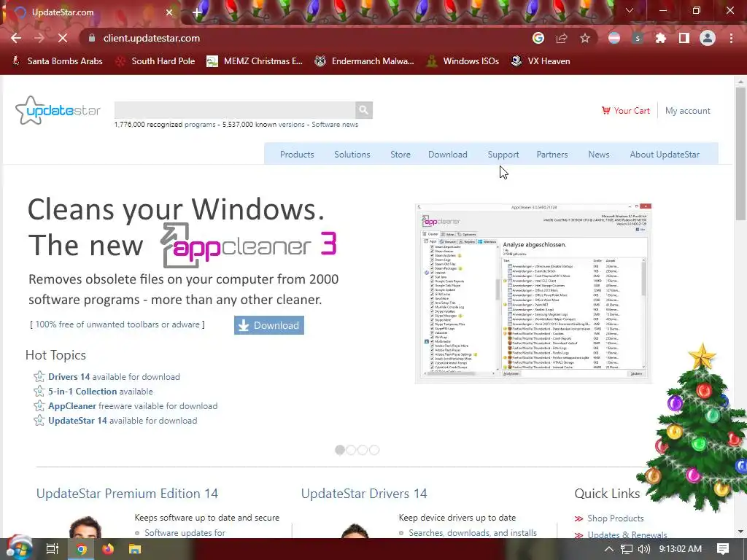Open the 5-in-1 Collection hot topic
Screen dimensions: 747x560
coord(101,392)
